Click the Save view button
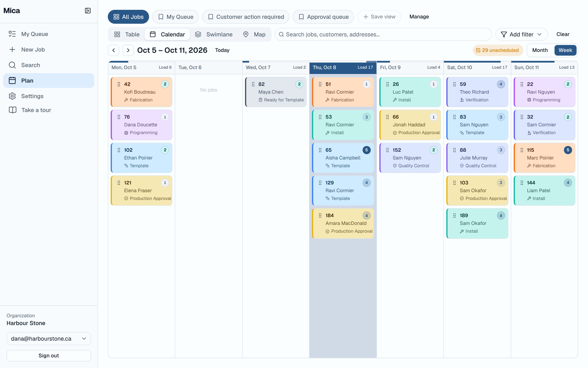Viewport: 588px width, 368px height. pos(379,17)
